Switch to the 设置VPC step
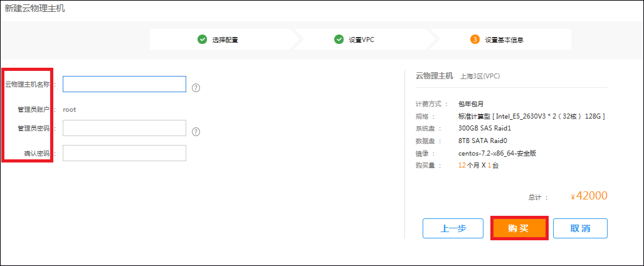The image size is (644, 266). (x=361, y=40)
